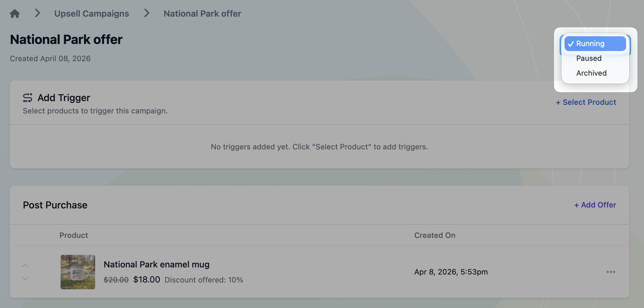Open the Upsell Campaigns breadcrumb
Viewport: 644px width, 308px height.
[x=91, y=14]
